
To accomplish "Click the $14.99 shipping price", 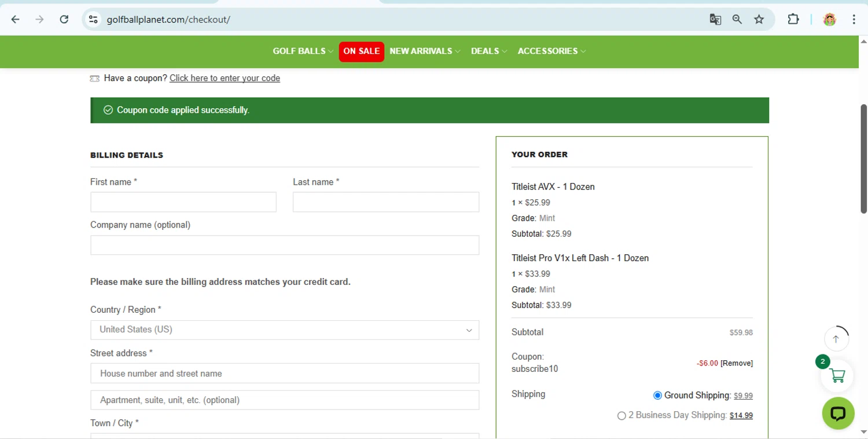I will click(741, 415).
